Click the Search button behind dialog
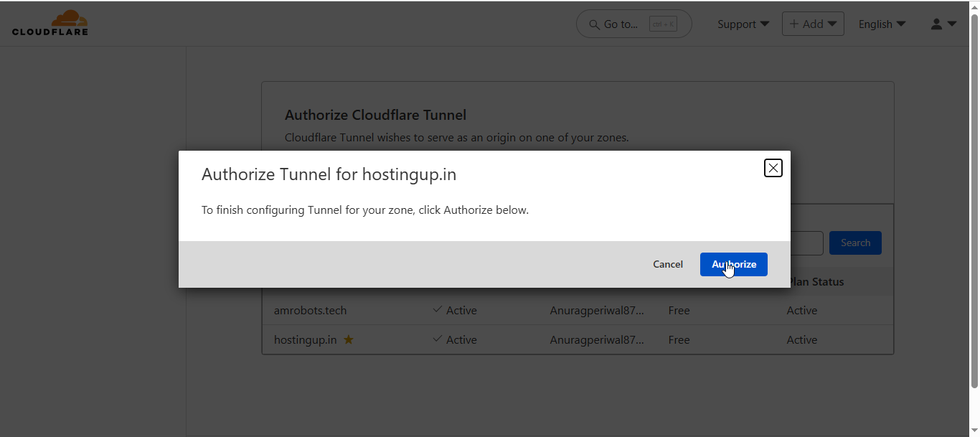The width and height of the screenshot is (980, 437). (x=855, y=243)
